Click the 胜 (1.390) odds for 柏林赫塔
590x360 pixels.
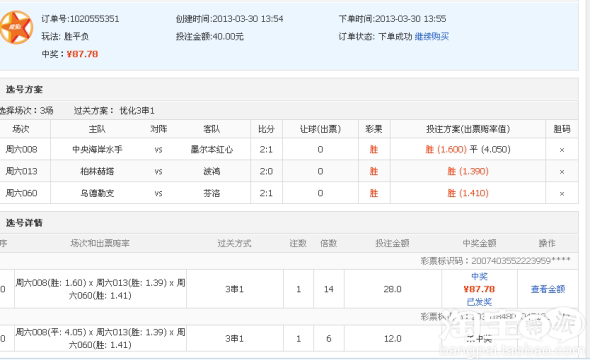click(468, 171)
